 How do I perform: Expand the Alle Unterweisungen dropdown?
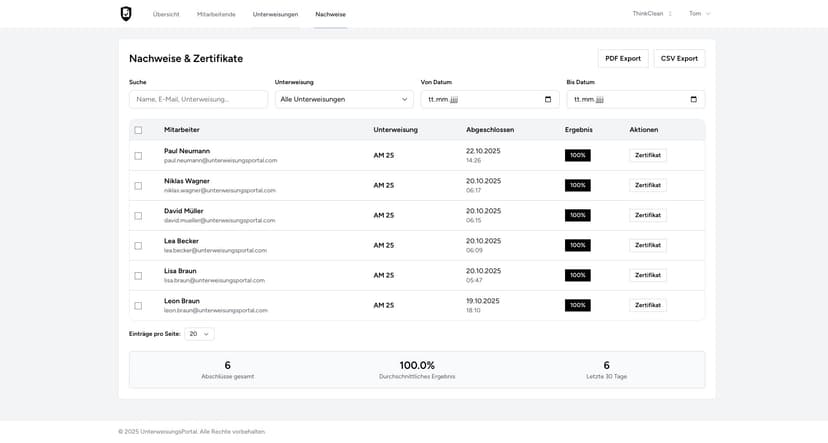coord(344,99)
